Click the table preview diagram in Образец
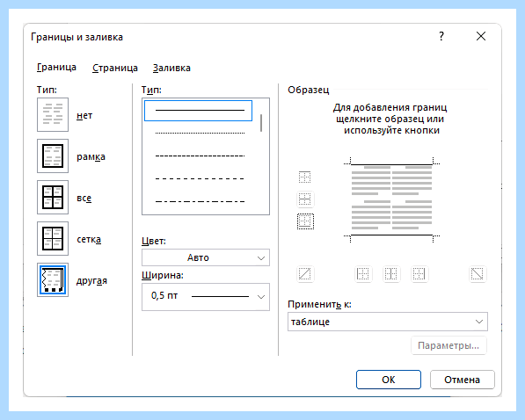This screenshot has height=420, width=525. 391,199
